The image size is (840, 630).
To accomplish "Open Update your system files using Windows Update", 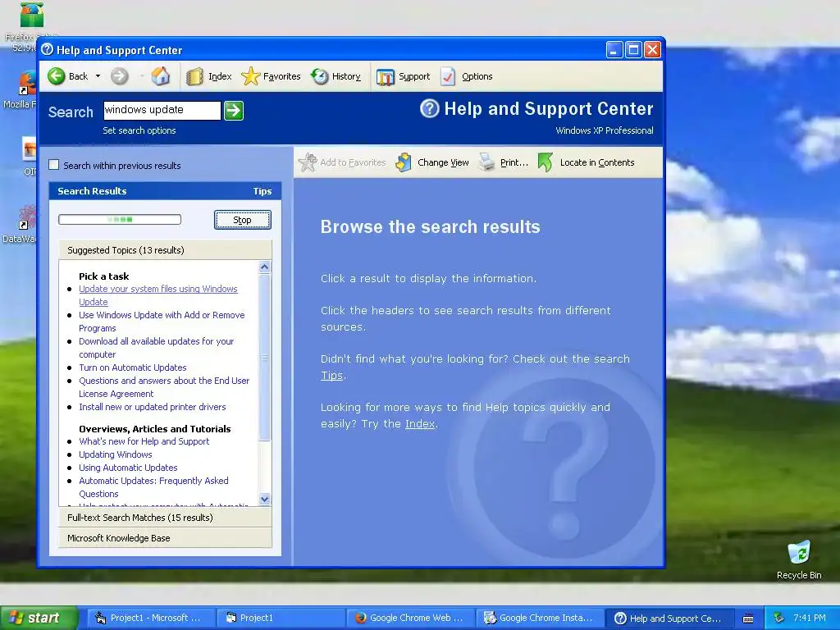I will click(x=158, y=295).
